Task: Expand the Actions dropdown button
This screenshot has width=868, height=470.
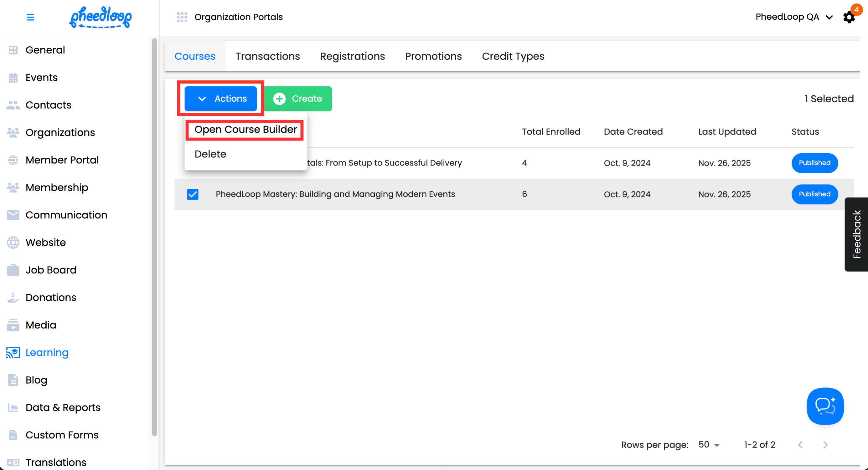Action: [x=221, y=99]
